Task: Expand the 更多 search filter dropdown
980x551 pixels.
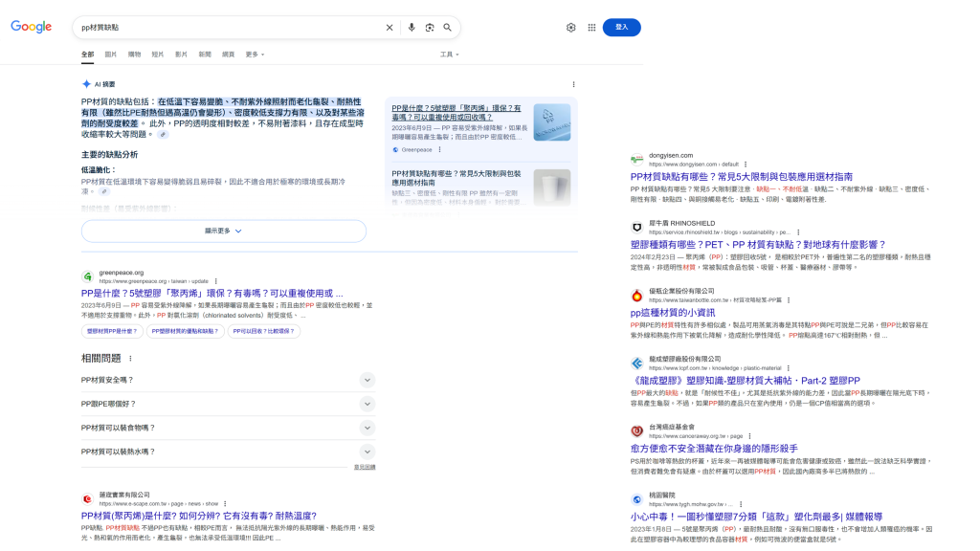Action: pos(253,55)
